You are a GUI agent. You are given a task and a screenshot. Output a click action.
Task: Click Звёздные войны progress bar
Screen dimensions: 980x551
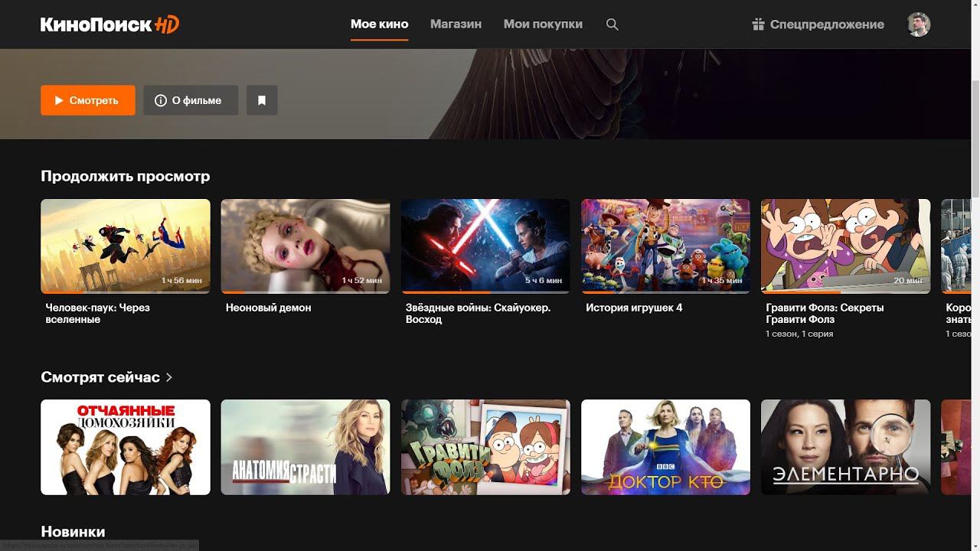pos(485,292)
